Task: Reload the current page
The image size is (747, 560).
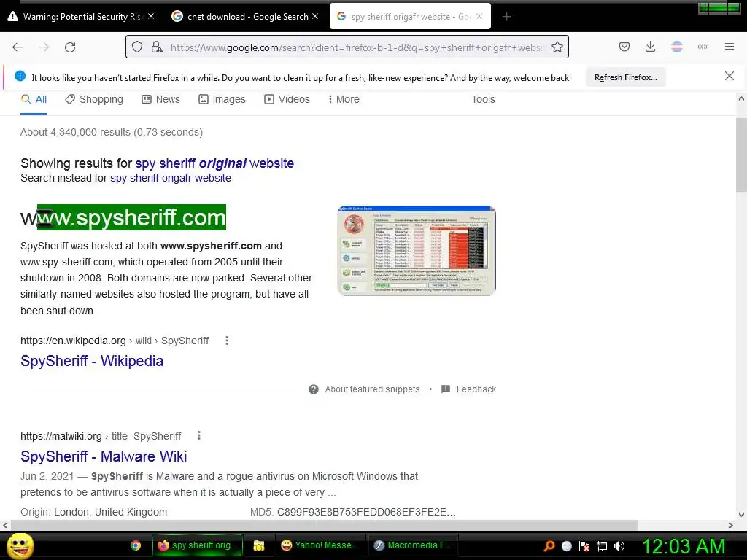Action: point(70,47)
